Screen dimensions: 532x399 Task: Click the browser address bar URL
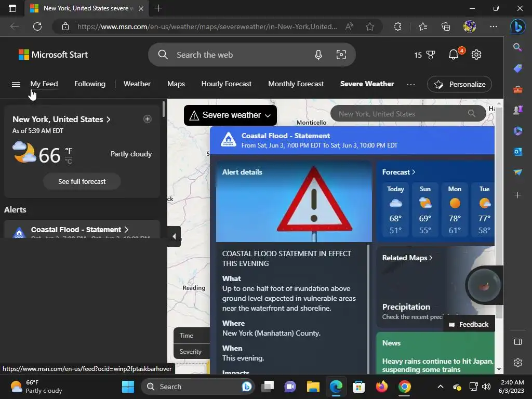(207, 26)
